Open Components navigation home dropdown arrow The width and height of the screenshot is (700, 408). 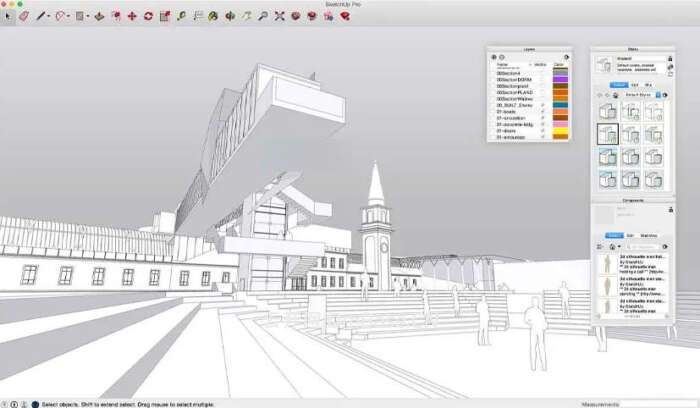[x=619, y=247]
